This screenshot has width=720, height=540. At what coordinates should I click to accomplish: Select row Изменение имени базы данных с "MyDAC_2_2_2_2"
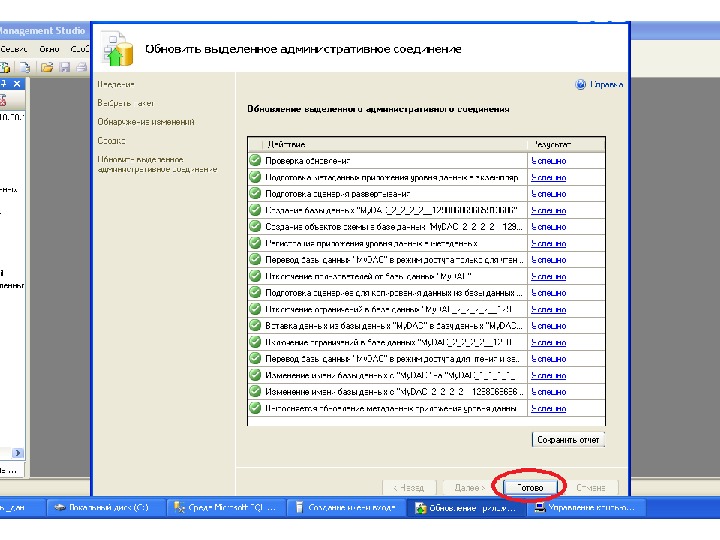pyautogui.click(x=426, y=392)
